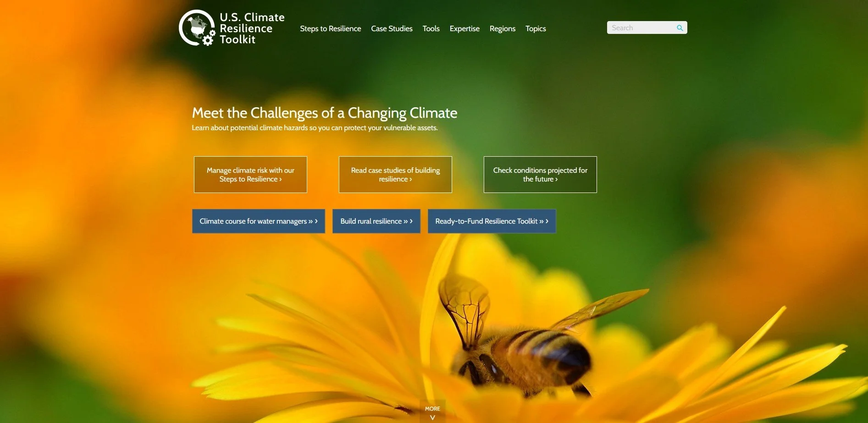Open Climate course for water managers button

[259, 221]
